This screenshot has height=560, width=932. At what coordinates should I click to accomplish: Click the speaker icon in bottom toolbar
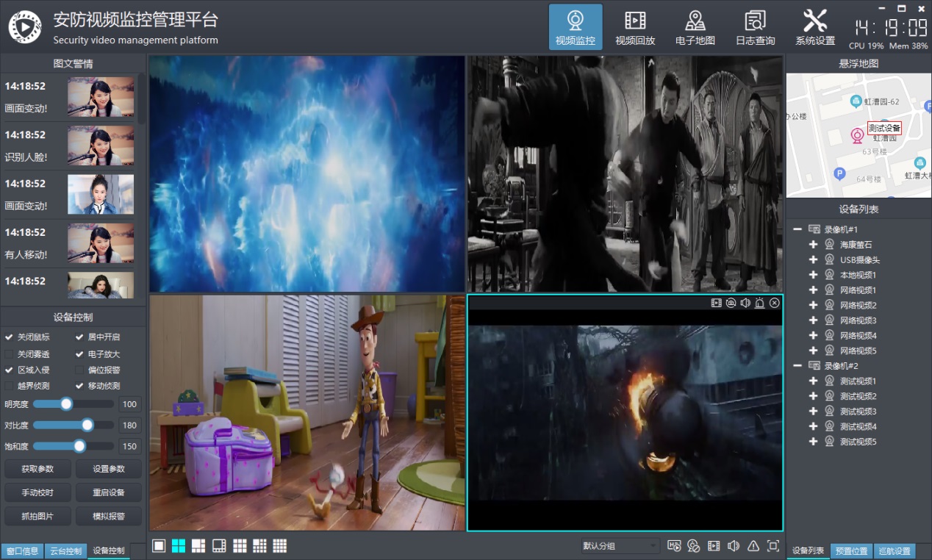733,545
